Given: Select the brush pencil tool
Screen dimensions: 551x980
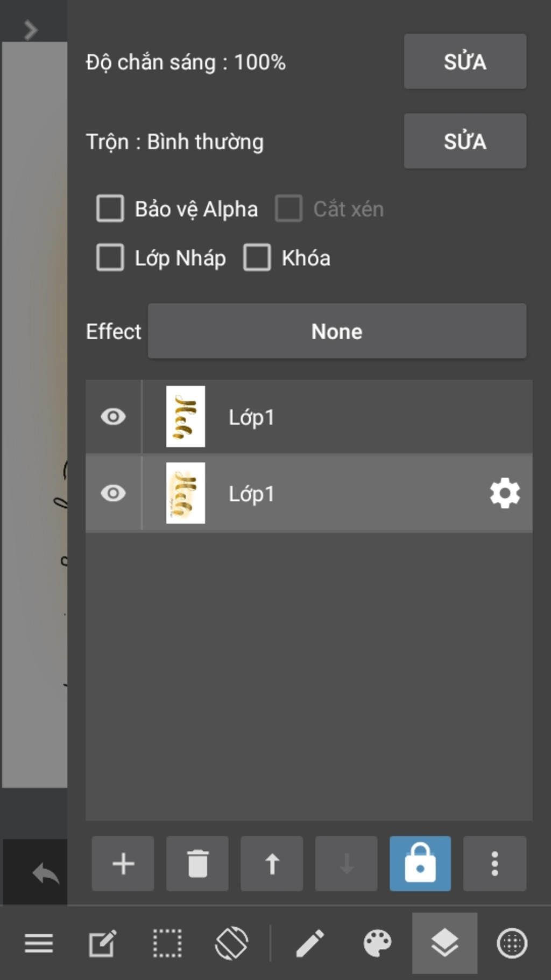Looking at the screenshot, I should pos(310,943).
